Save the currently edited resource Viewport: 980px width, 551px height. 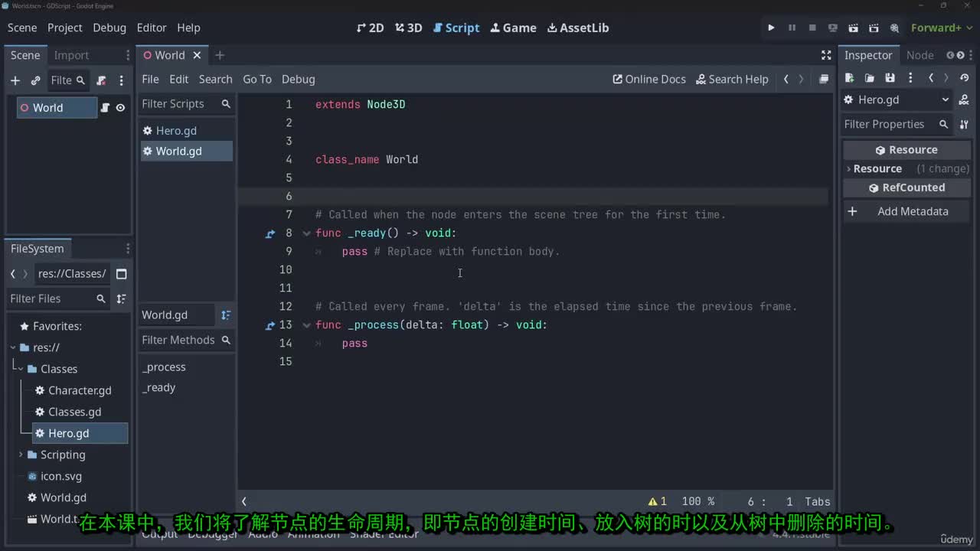pos(890,78)
